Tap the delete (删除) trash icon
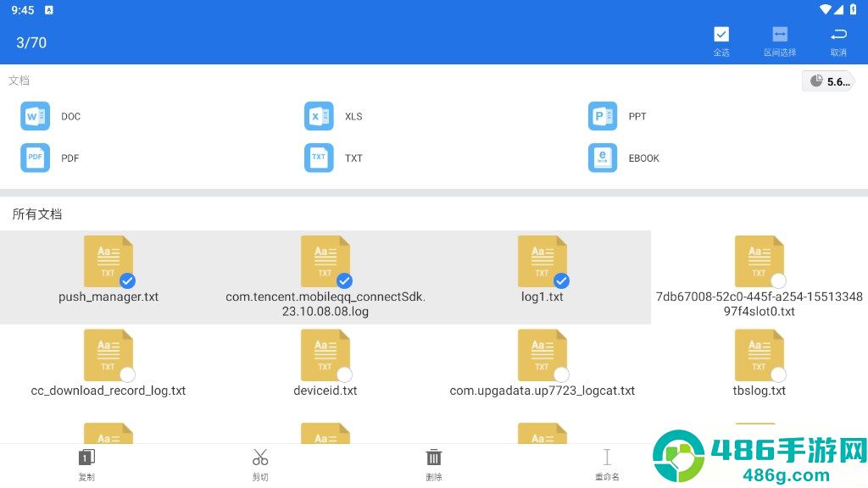The width and height of the screenshot is (868, 488). tap(433, 457)
